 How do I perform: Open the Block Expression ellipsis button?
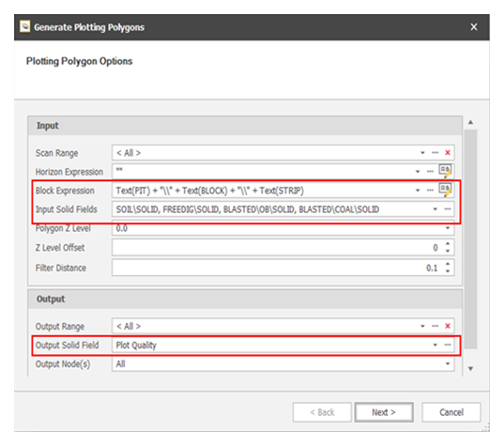430,191
